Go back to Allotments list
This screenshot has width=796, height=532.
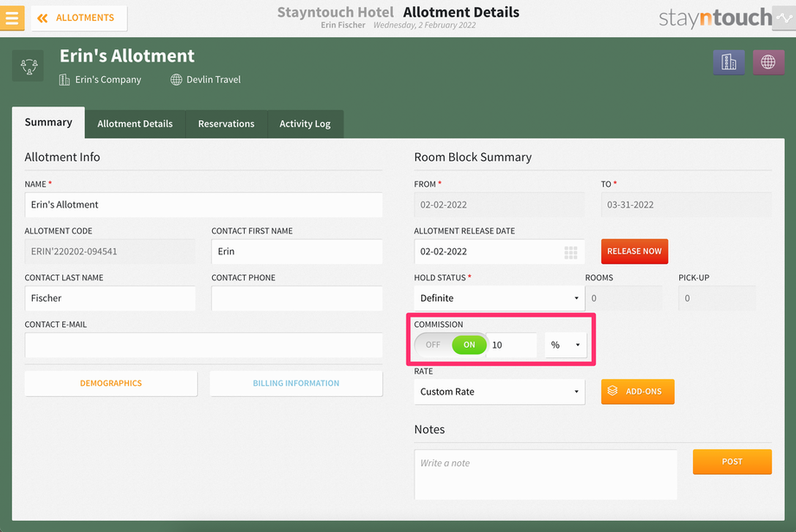tap(79, 18)
